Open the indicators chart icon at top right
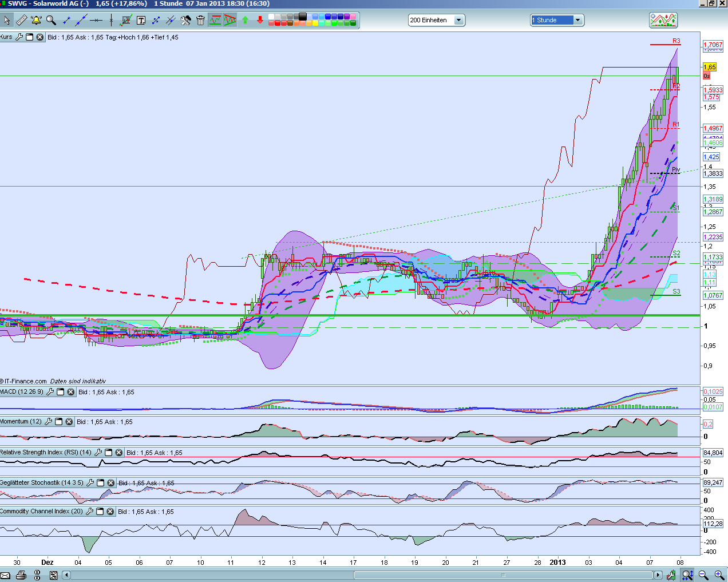The image size is (728, 582). pyautogui.click(x=663, y=20)
